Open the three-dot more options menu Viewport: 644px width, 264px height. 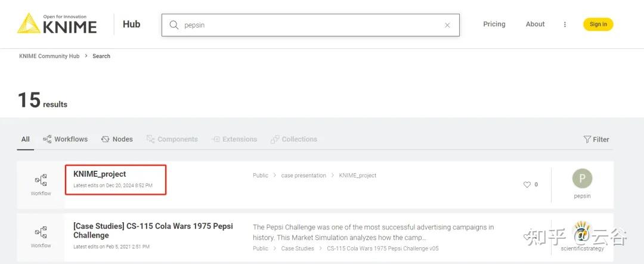tap(565, 24)
